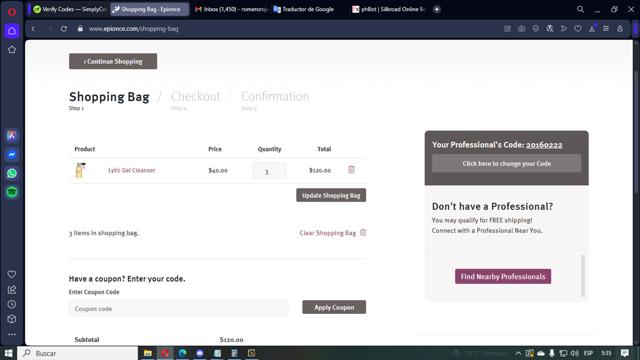Click the Lytic Gel Cleanser product thumbnail
Image resolution: width=640 pixels, height=360 pixels.
click(80, 170)
